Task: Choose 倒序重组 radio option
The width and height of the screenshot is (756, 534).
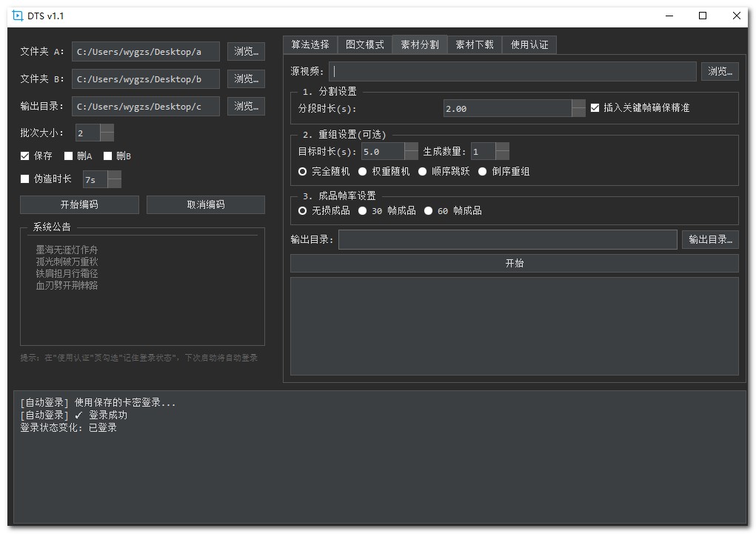Action: point(483,171)
